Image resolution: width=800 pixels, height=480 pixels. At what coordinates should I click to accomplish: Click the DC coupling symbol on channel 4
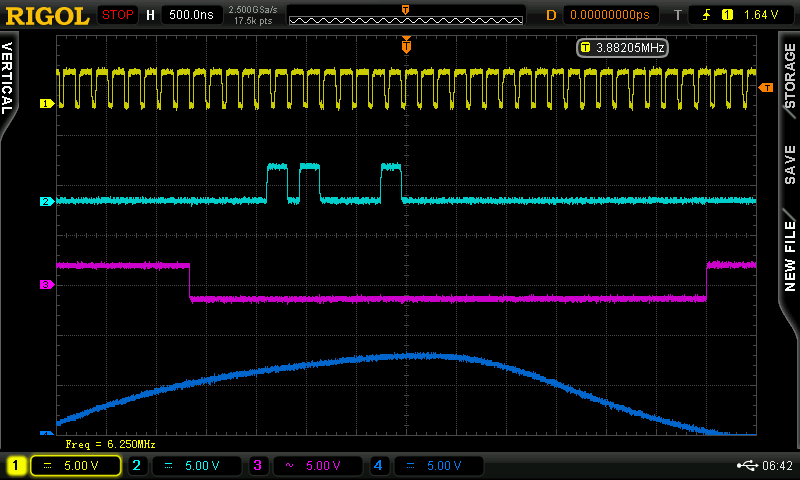tap(410, 465)
